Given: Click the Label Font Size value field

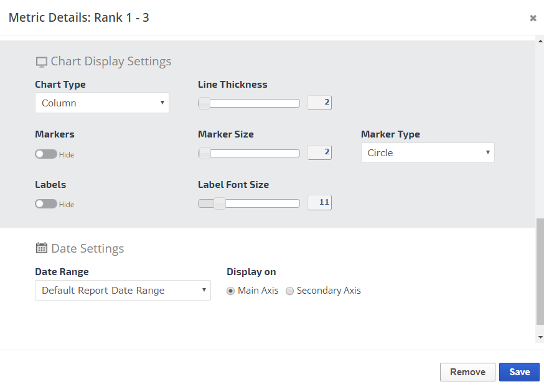Looking at the screenshot, I should 320,202.
